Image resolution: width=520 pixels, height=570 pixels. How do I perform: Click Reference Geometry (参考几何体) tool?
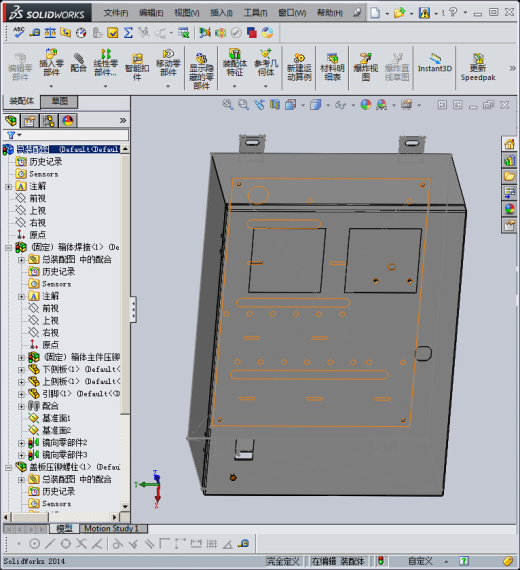[x=266, y=63]
